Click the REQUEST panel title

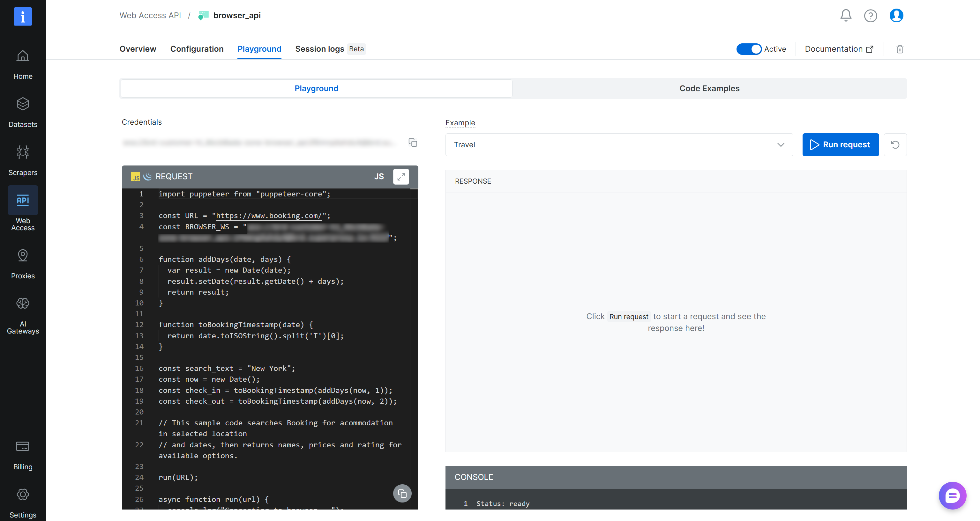coord(174,176)
